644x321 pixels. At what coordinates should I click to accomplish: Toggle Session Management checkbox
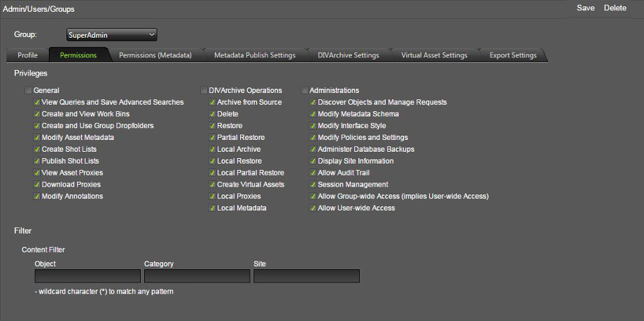(313, 185)
